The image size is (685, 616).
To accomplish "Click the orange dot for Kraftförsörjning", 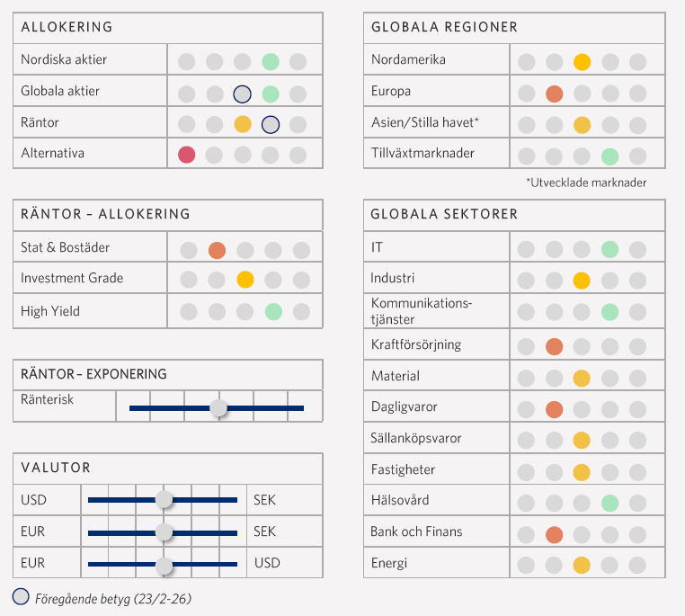I will (554, 345).
